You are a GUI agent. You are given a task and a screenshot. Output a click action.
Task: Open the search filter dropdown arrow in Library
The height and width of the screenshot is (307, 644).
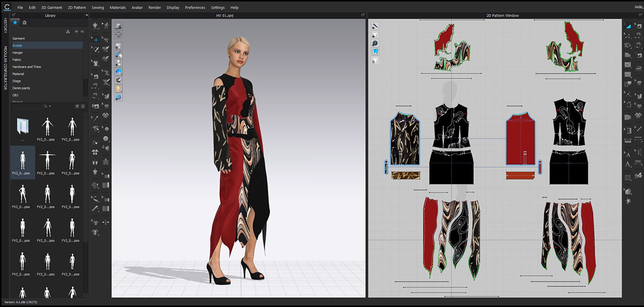(50, 107)
